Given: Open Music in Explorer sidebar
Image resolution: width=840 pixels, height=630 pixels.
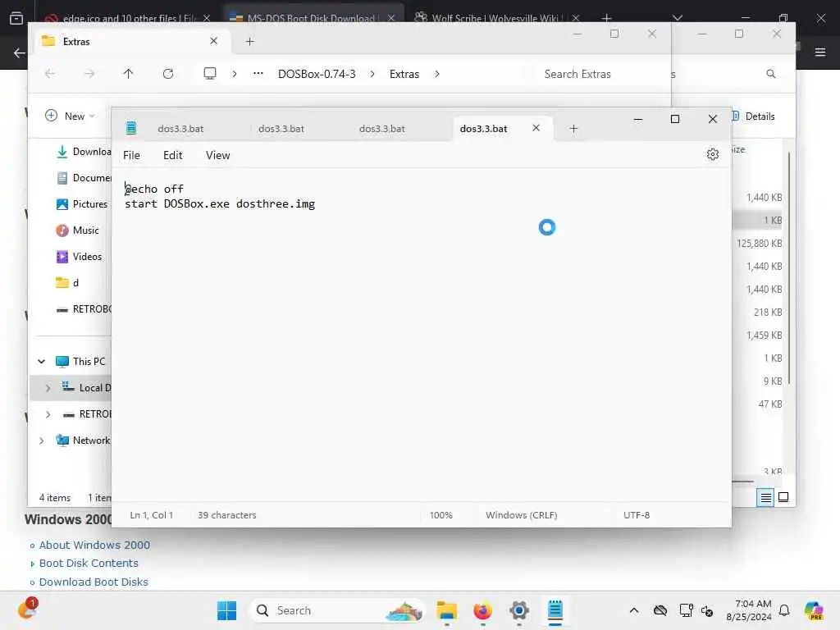Looking at the screenshot, I should tap(78, 231).
